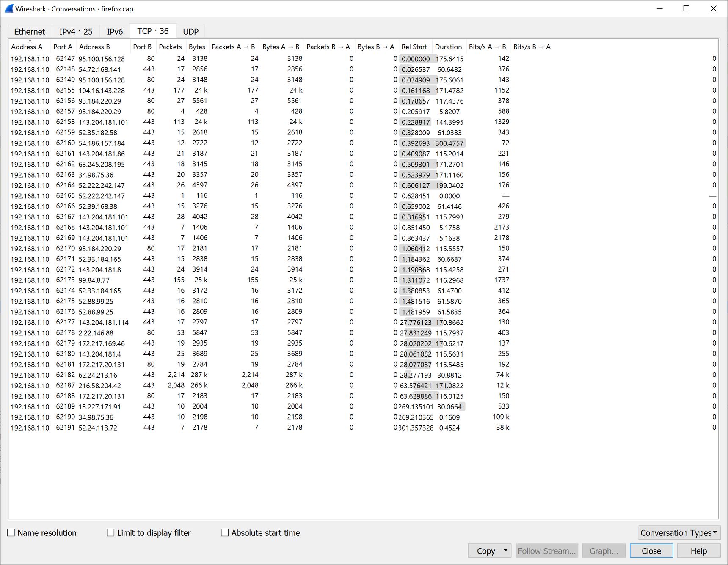Select the row with address 63.245.208.195
Viewport: 728px width, 565px height.
pos(363,164)
